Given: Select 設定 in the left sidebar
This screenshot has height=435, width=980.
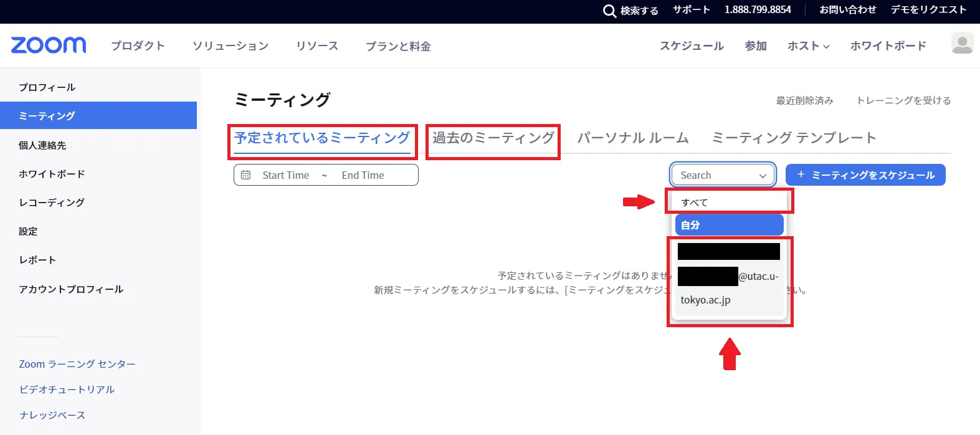Looking at the screenshot, I should (x=28, y=231).
